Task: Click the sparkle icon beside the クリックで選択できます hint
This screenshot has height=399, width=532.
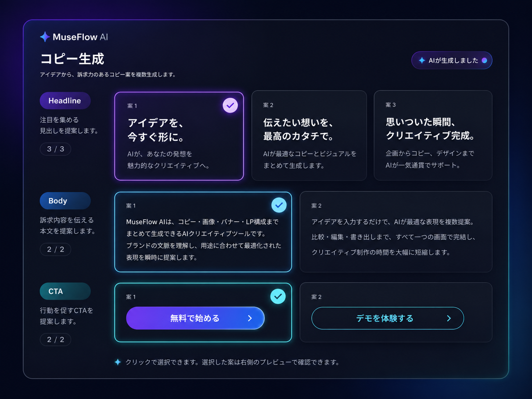Action: (x=118, y=362)
